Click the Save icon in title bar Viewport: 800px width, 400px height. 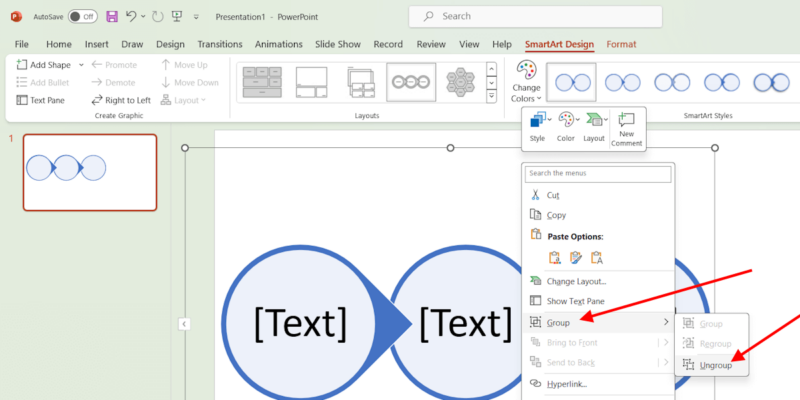(112, 17)
